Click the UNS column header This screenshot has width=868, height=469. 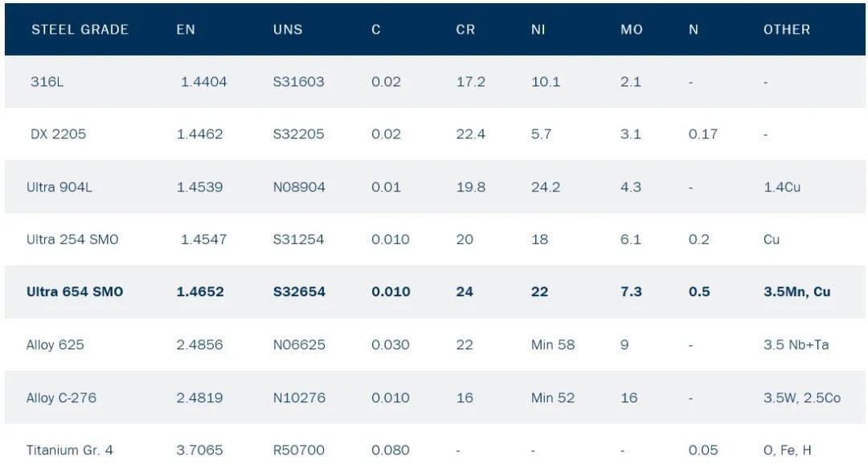[x=288, y=30]
